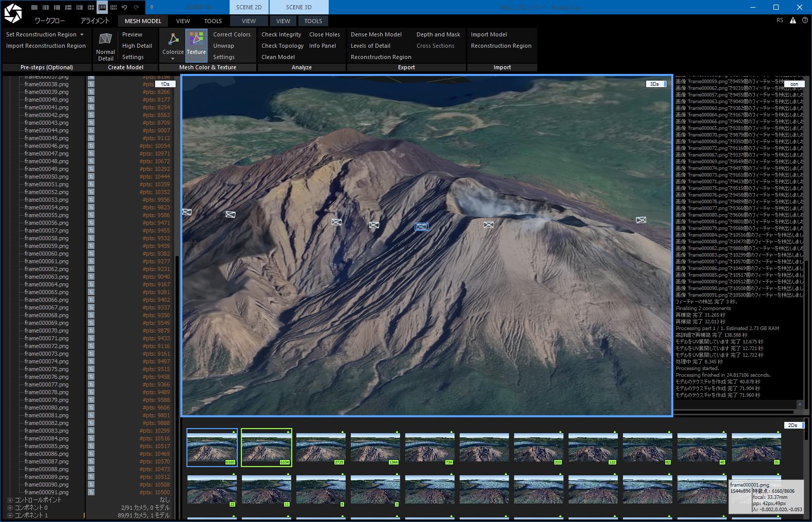
Task: Toggle Tx flag for frame000050.png
Action: pos(91,177)
